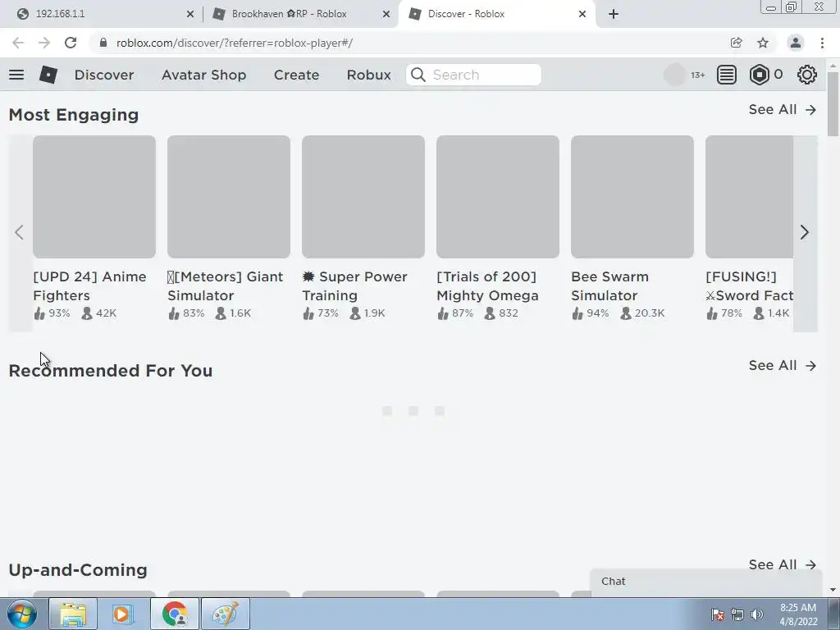Reload the current page
Image resolution: width=840 pixels, height=630 pixels.
tap(71, 43)
